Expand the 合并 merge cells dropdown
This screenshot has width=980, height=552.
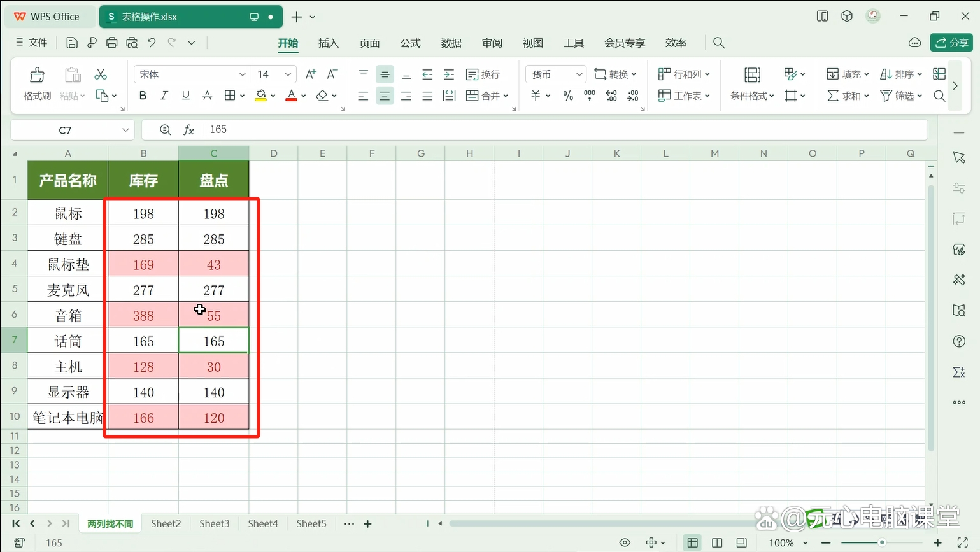(506, 96)
